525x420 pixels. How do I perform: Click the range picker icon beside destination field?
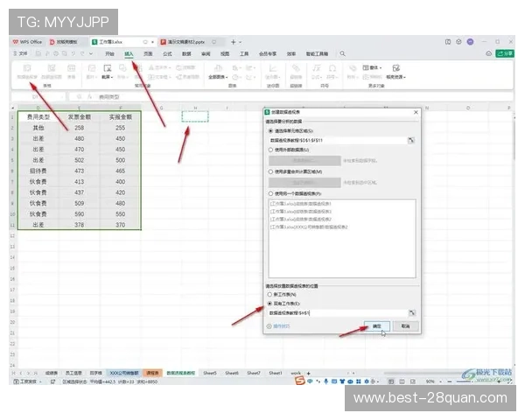412,313
